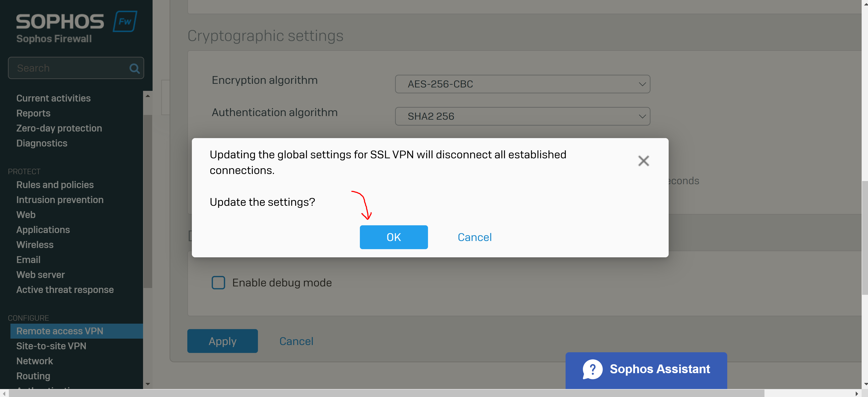Select Remote access VPN

77,331
